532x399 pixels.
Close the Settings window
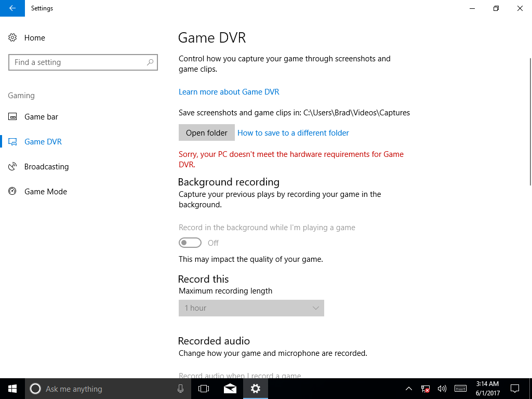(520, 8)
